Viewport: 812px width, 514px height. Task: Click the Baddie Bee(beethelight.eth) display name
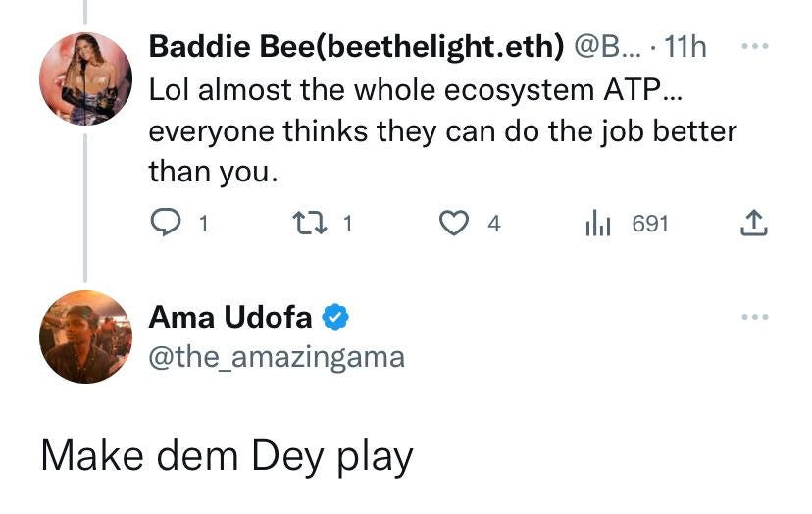(356, 47)
